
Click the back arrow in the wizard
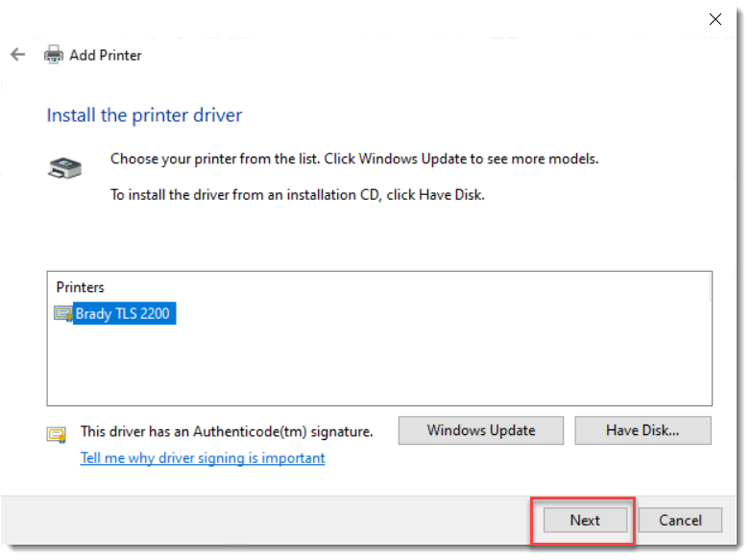[x=17, y=55]
